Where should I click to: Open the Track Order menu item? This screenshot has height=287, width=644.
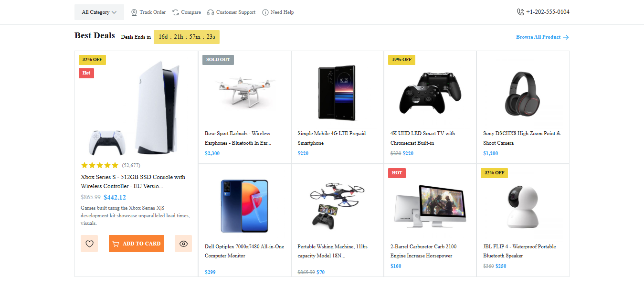[x=152, y=12]
